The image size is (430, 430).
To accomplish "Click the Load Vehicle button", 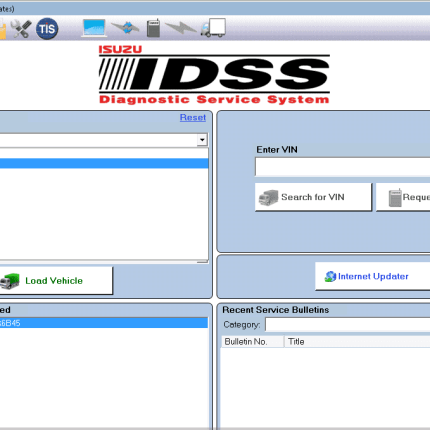I will coord(56,280).
